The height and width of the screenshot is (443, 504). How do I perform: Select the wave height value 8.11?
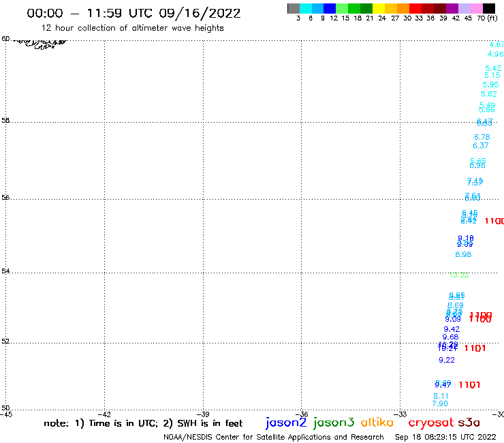point(441,397)
